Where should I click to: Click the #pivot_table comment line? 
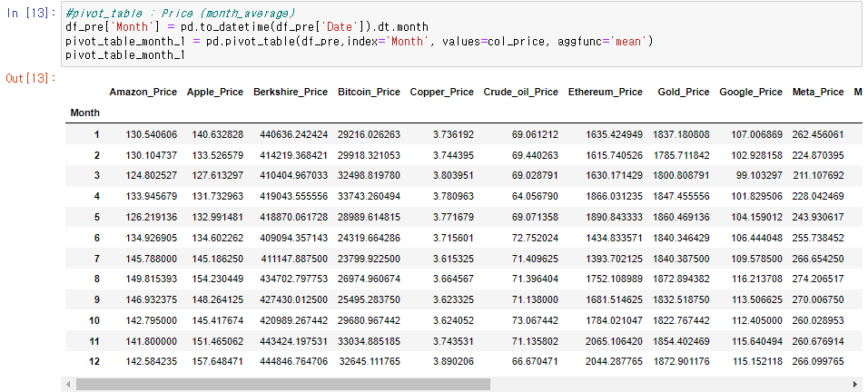pyautogui.click(x=181, y=14)
